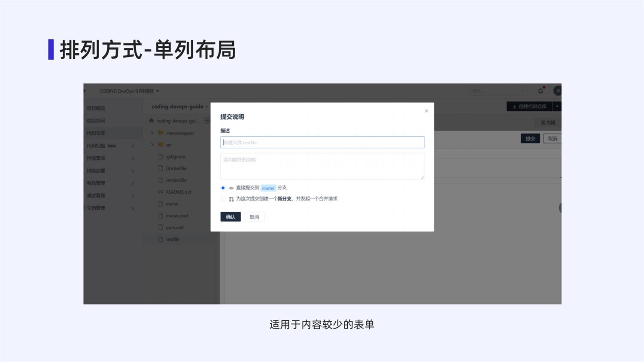Click the dark 提交 button behind dialog
Screen dimensions: 644x362
point(530,139)
